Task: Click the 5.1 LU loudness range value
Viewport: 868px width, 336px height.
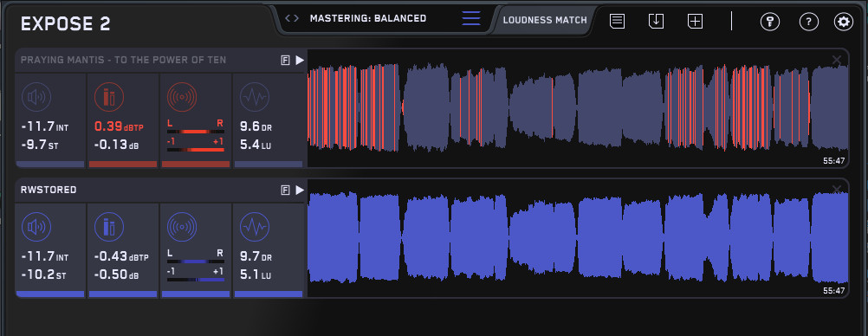Action: point(256,275)
